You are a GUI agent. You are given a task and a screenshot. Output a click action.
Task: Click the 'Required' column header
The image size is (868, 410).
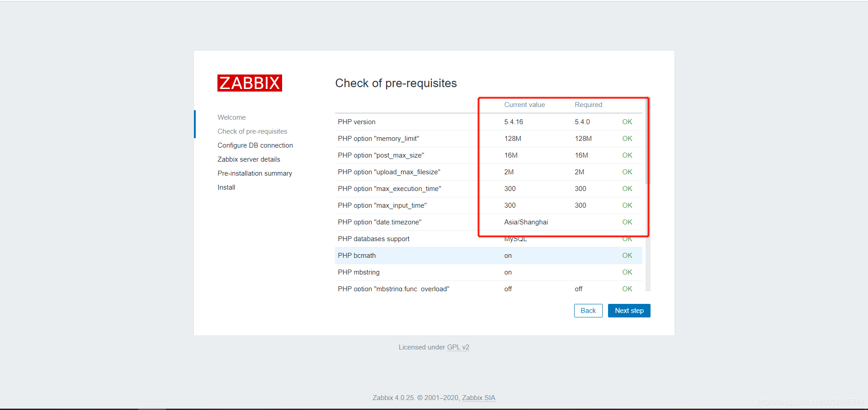588,105
